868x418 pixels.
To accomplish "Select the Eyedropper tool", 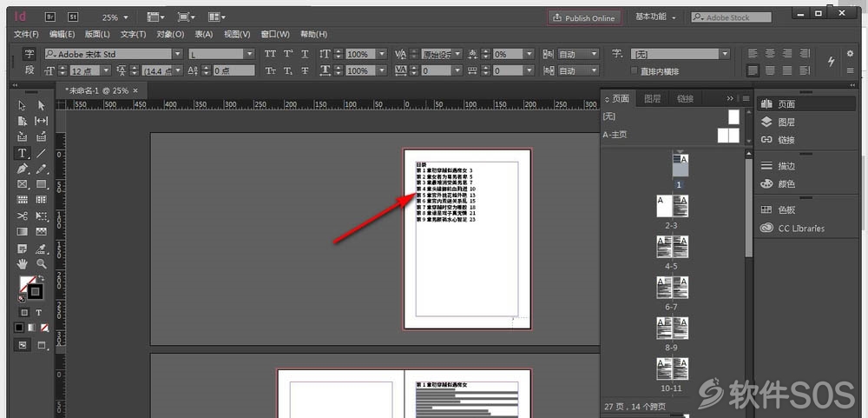I will click(x=41, y=249).
